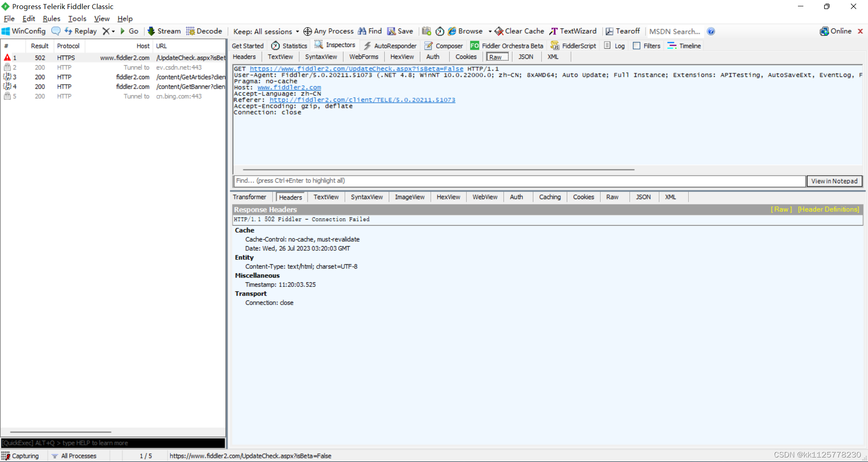Open WinConfig from the toolbar

pyautogui.click(x=24, y=31)
